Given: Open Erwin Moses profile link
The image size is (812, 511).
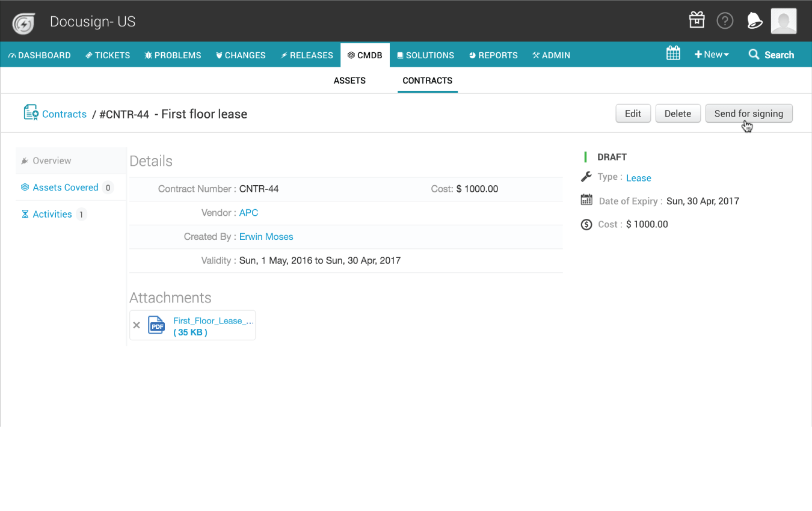Looking at the screenshot, I should pos(266,237).
